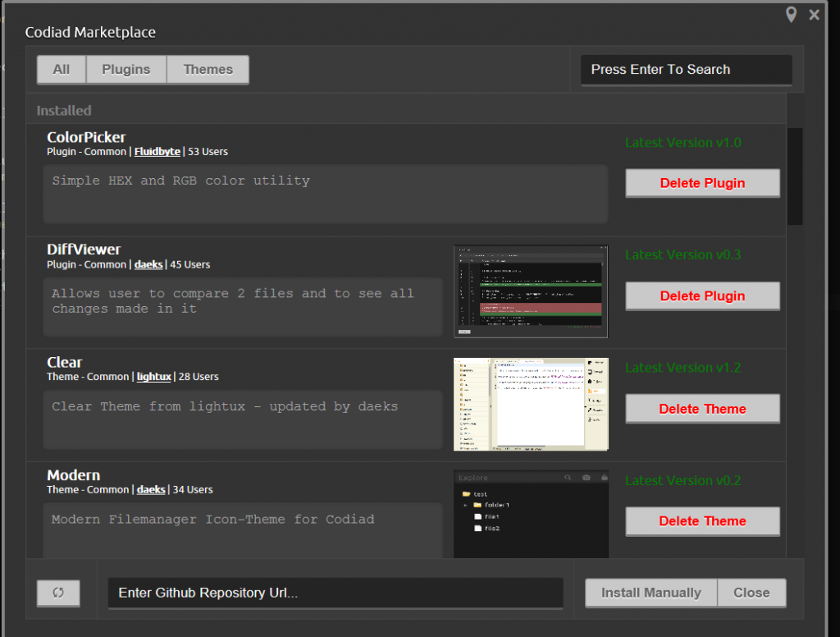Select the All filter tab

click(61, 69)
